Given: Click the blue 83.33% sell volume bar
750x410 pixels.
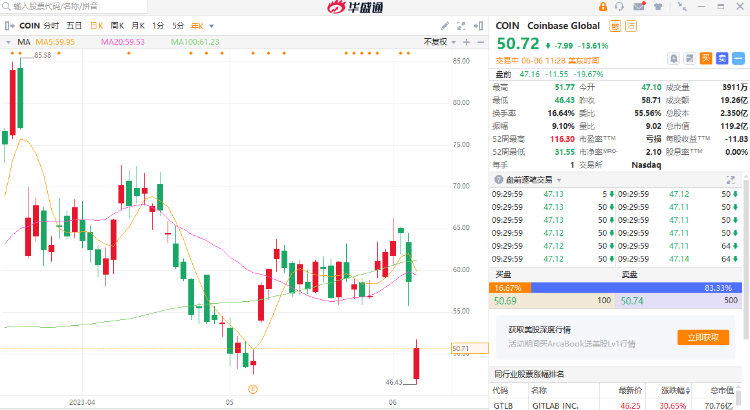Looking at the screenshot, I should 637,288.
